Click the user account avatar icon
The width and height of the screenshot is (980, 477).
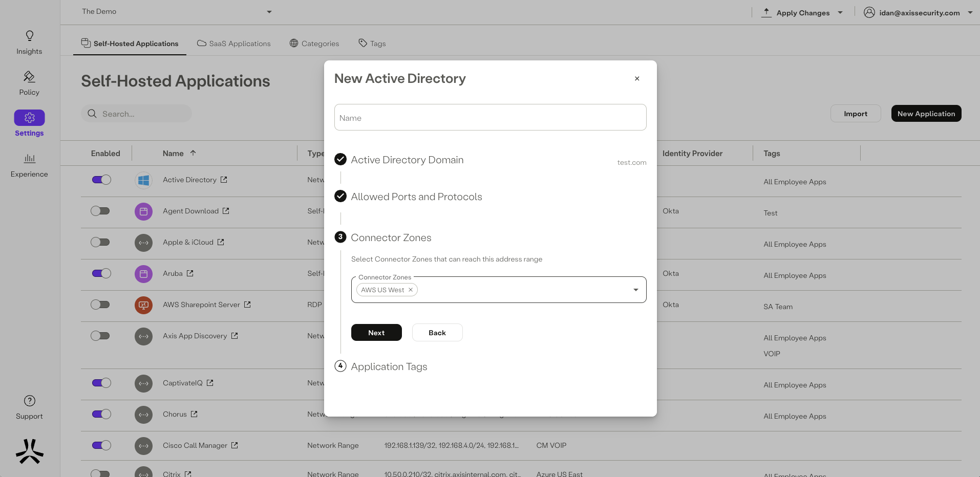pyautogui.click(x=869, y=12)
